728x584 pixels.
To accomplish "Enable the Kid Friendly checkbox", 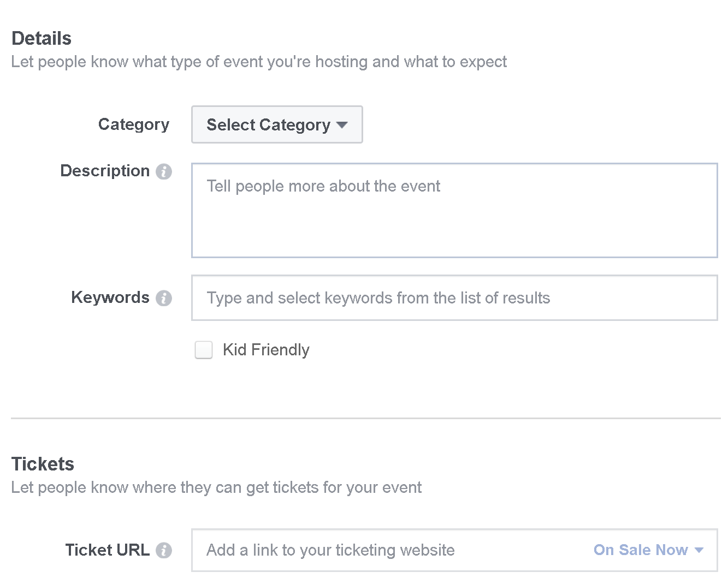I will click(204, 350).
